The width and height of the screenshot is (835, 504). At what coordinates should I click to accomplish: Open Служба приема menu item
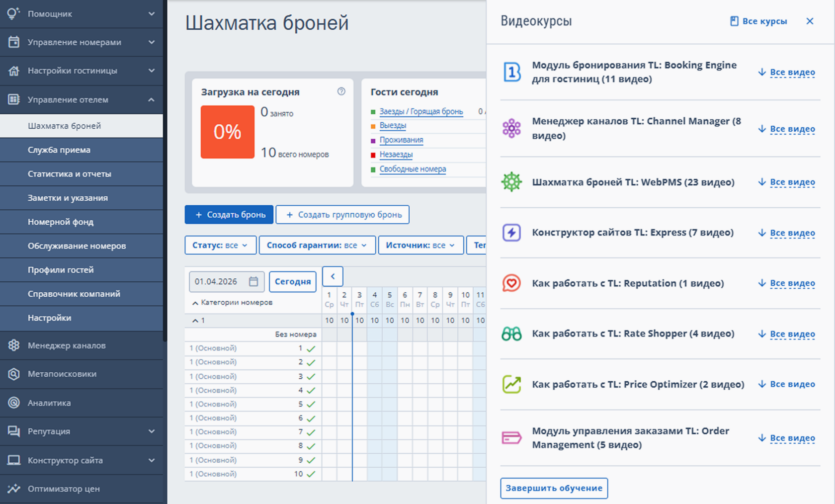(82, 150)
